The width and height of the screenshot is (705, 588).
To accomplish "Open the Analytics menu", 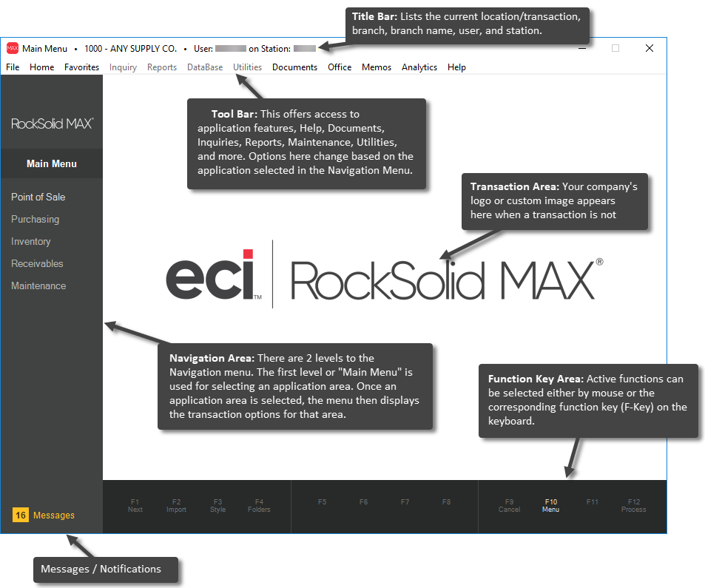I will [x=419, y=67].
